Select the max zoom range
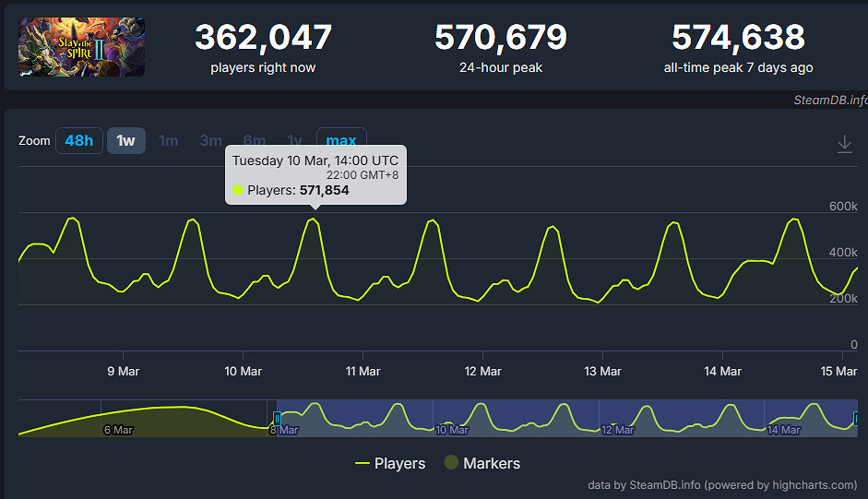868x499 pixels. 341,141
